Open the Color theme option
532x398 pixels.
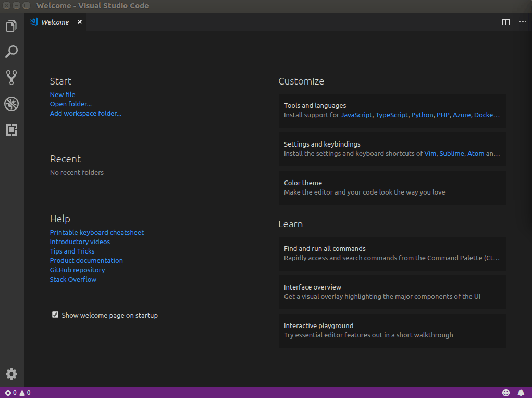click(x=392, y=188)
